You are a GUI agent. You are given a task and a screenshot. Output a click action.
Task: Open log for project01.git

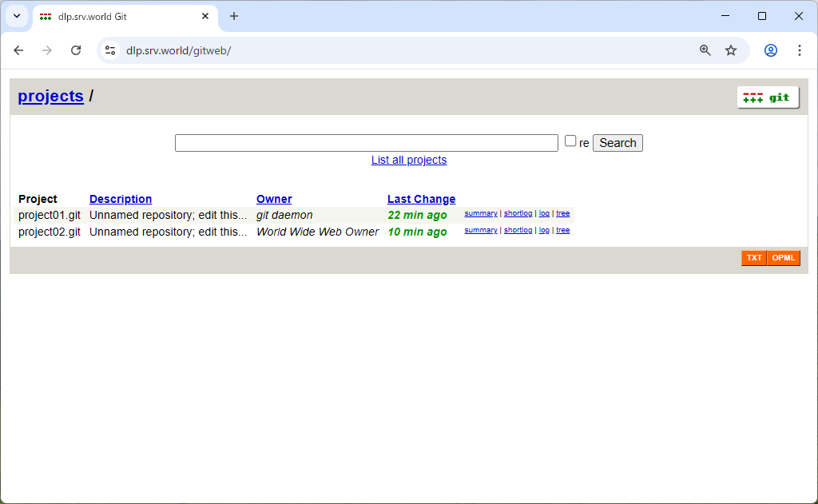544,213
